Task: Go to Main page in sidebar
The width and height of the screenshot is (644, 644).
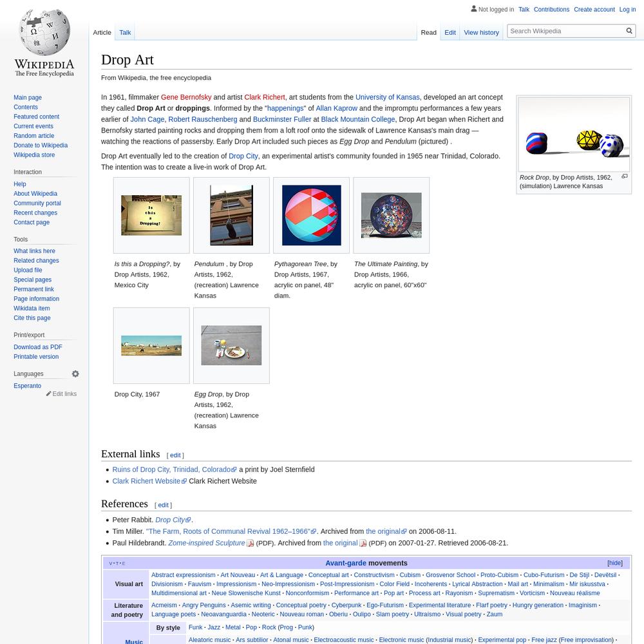Action: (x=28, y=97)
